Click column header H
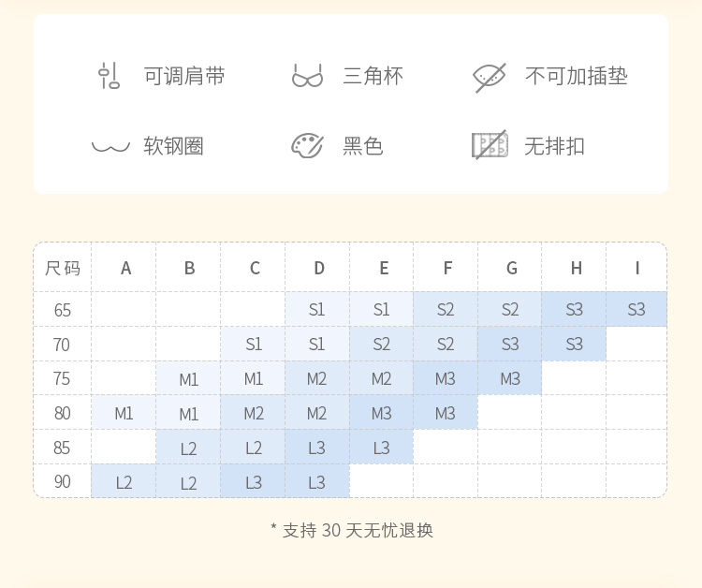Screen dimensions: 702x588 click(577, 268)
